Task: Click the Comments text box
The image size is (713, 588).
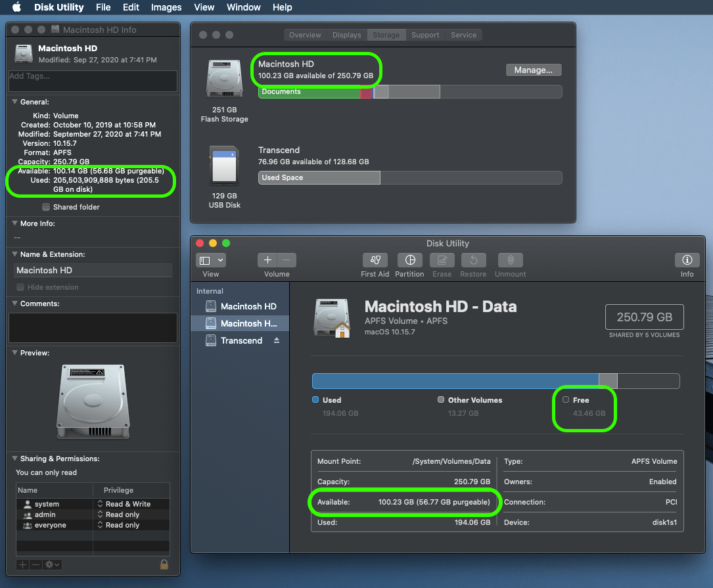Action: click(93, 327)
